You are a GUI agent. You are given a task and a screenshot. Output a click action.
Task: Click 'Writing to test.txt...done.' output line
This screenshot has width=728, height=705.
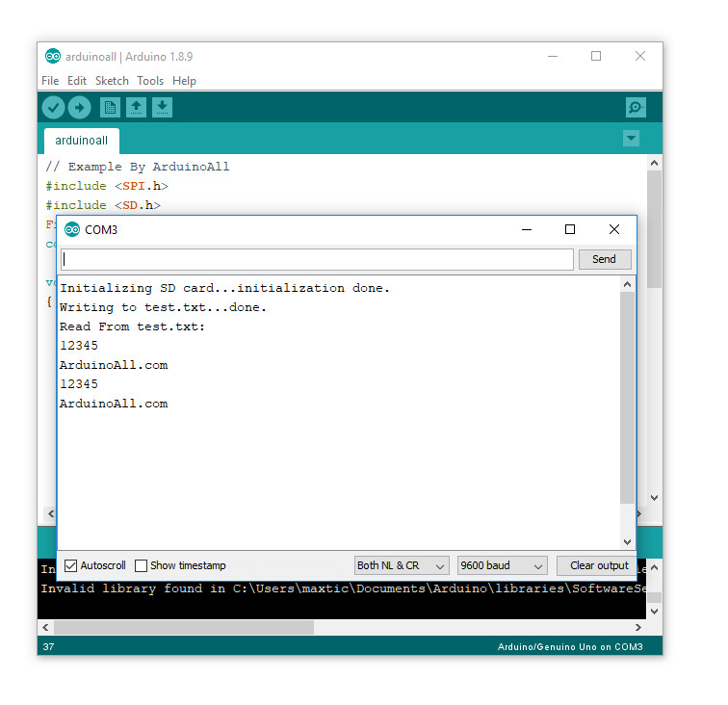tap(163, 307)
